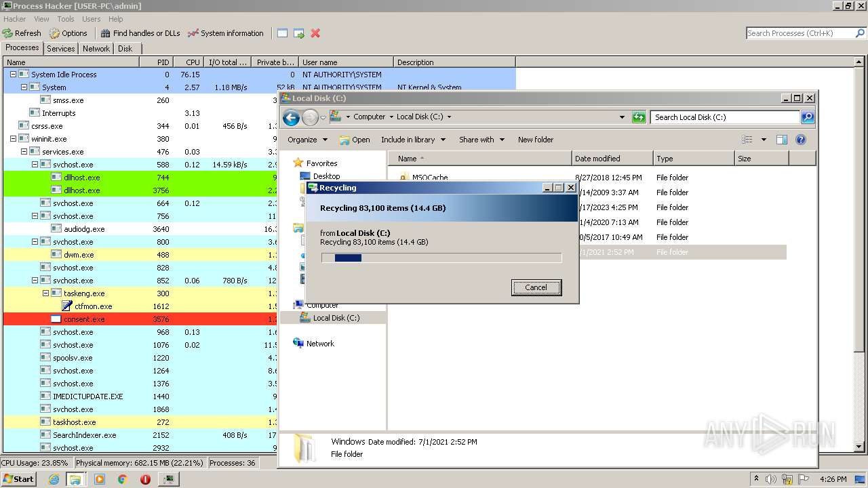Go back in Local Disk explorer window
The width and height of the screenshot is (868, 488).
(292, 118)
